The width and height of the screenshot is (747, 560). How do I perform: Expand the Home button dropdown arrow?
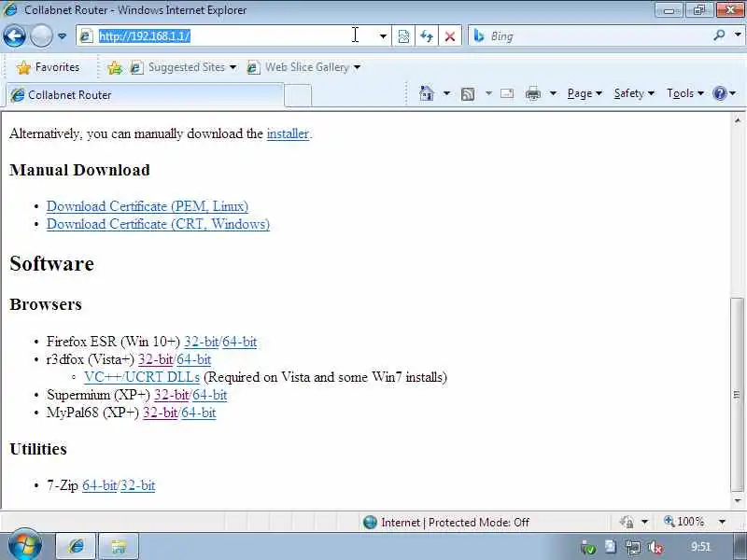tap(446, 93)
